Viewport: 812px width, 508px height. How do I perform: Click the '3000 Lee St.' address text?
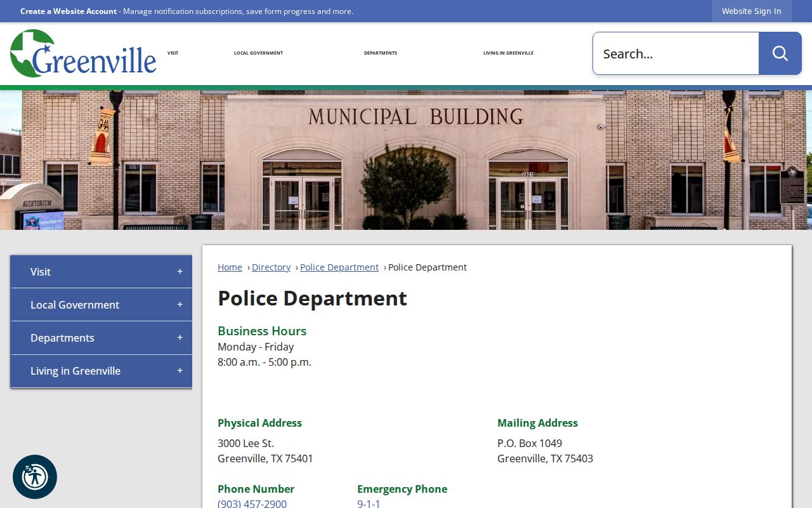(246, 443)
